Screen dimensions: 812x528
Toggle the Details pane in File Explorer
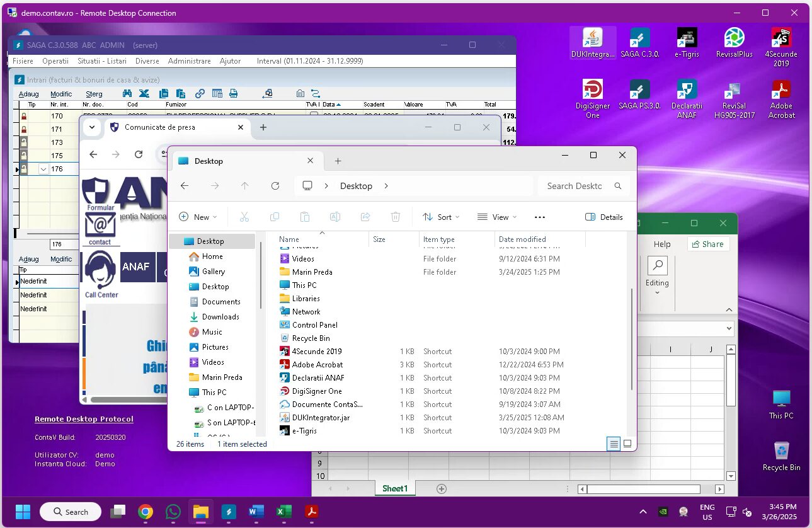pyautogui.click(x=603, y=217)
